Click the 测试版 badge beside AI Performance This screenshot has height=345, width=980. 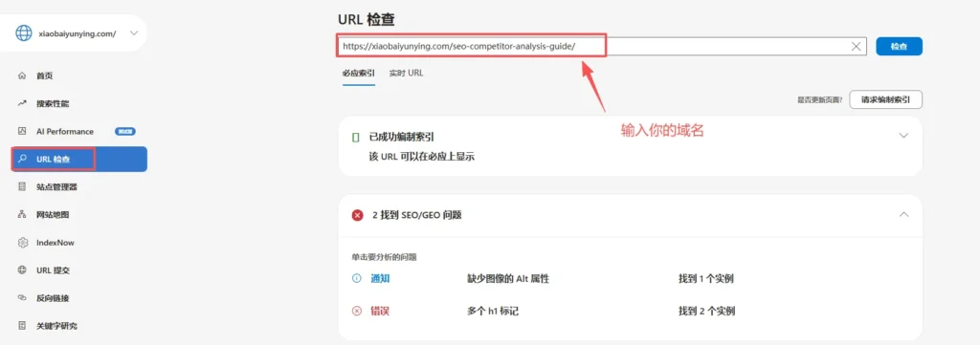(125, 132)
